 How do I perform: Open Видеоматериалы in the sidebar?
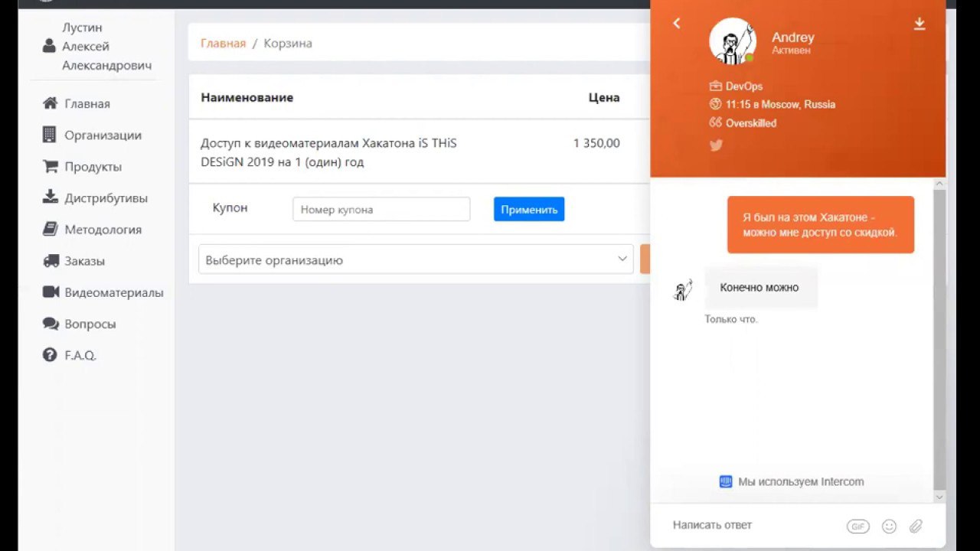click(x=113, y=292)
